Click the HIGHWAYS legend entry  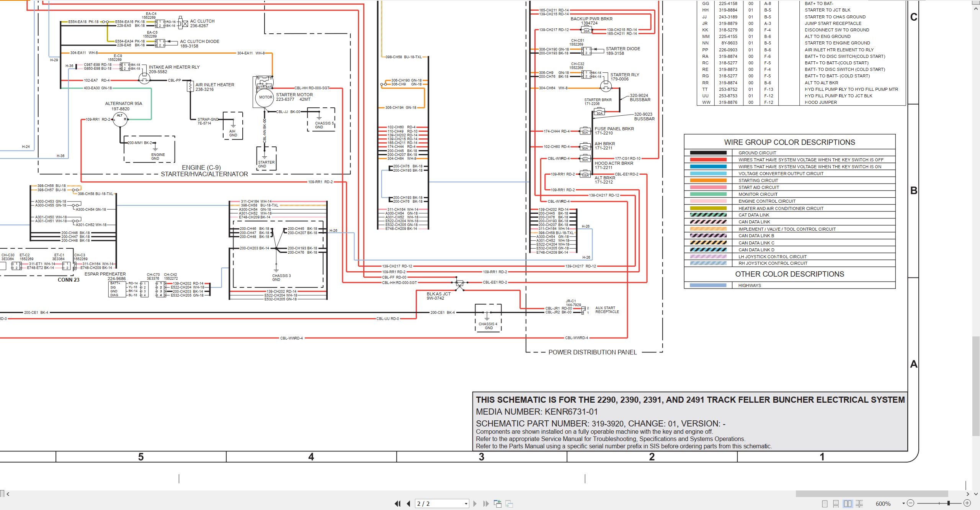[x=750, y=285]
